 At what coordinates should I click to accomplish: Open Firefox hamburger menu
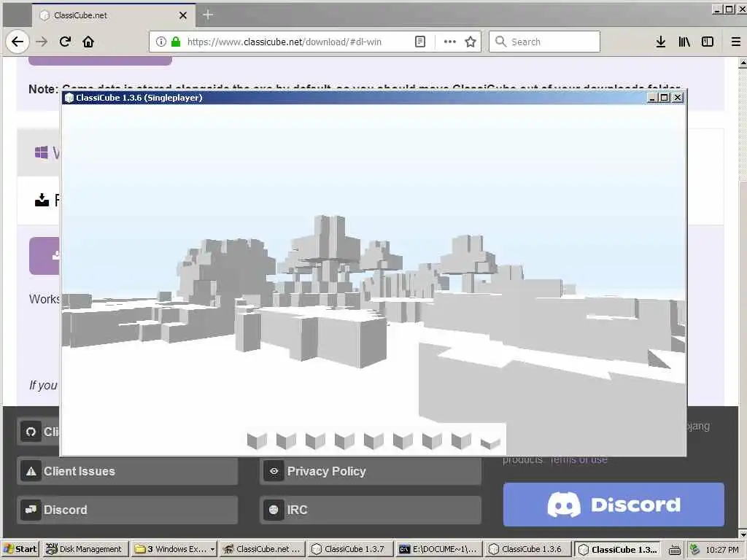[x=735, y=42]
